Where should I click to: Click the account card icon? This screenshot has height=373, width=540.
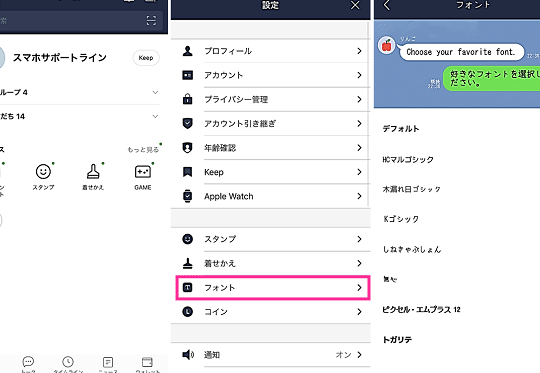click(x=187, y=75)
